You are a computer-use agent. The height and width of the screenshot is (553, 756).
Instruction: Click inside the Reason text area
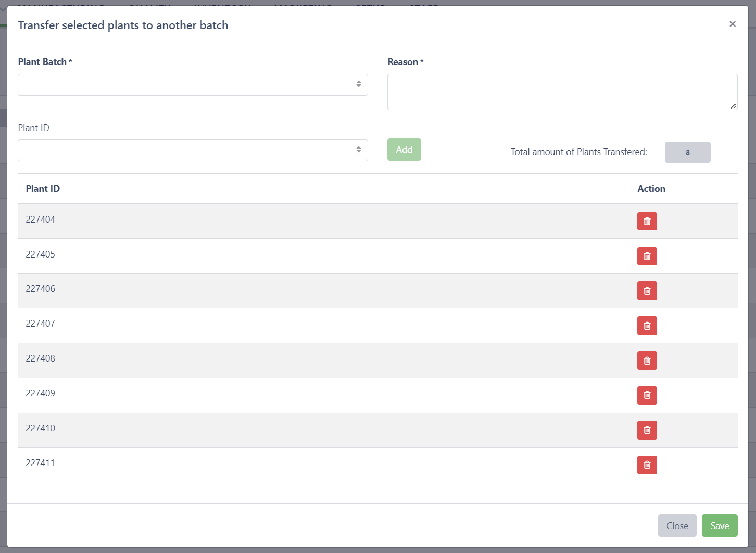pyautogui.click(x=562, y=92)
